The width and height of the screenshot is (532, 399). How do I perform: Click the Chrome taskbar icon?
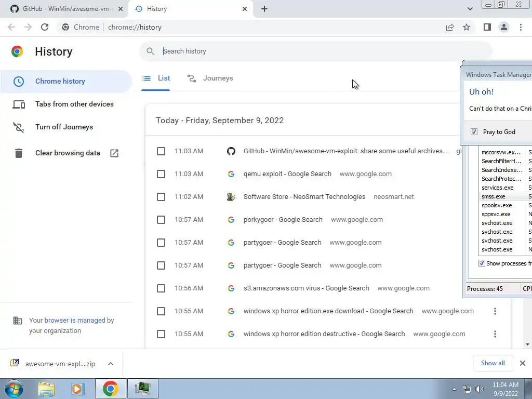point(110,389)
